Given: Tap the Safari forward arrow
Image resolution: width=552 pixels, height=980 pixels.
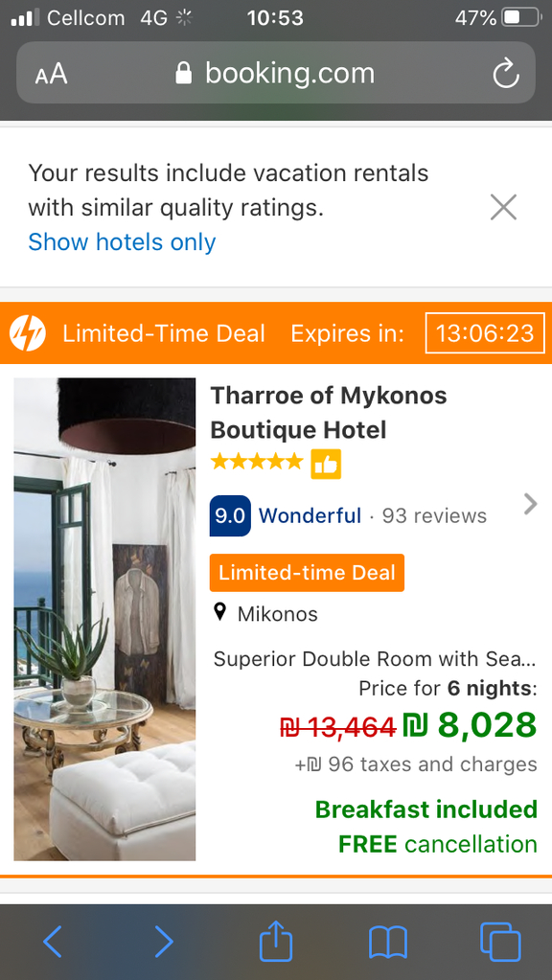Looking at the screenshot, I should coord(163,942).
